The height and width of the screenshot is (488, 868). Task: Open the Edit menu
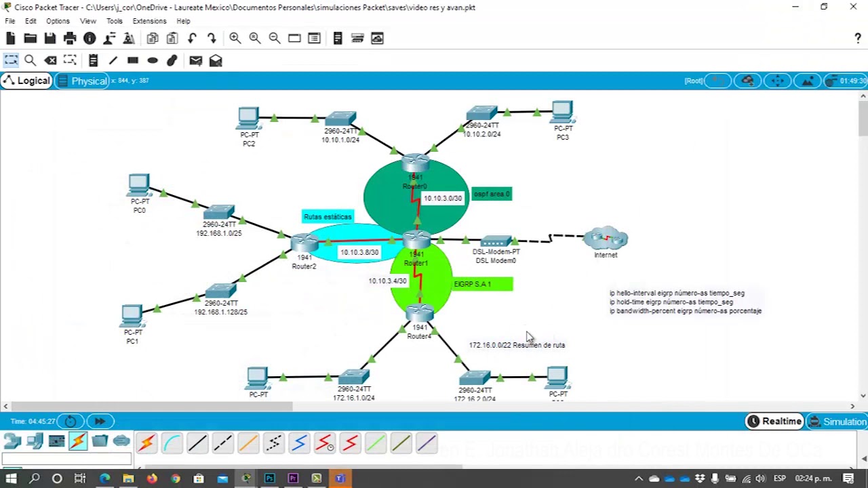(31, 21)
